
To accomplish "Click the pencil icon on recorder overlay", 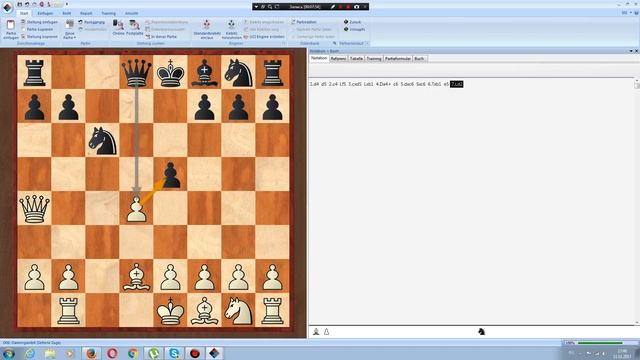I will (x=333, y=7).
